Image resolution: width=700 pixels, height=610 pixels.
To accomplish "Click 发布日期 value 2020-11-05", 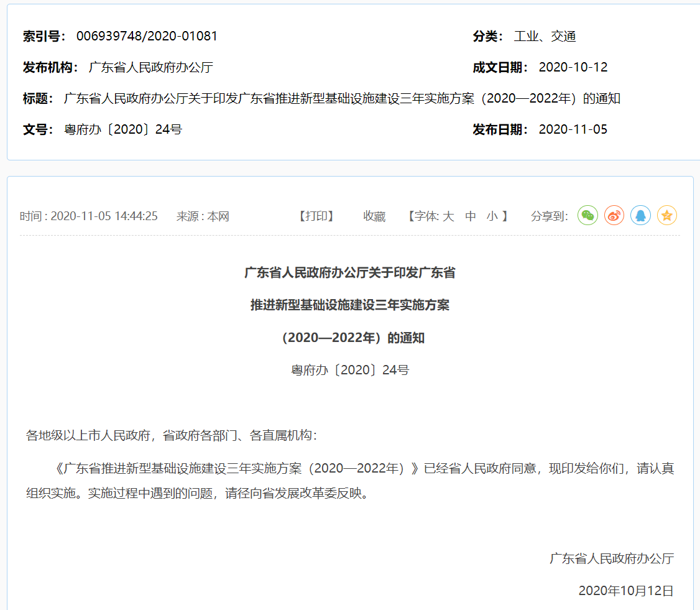I will coord(573,129).
